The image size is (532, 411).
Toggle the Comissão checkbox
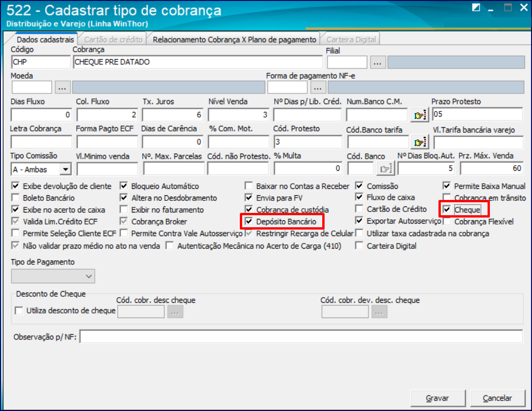(x=359, y=186)
